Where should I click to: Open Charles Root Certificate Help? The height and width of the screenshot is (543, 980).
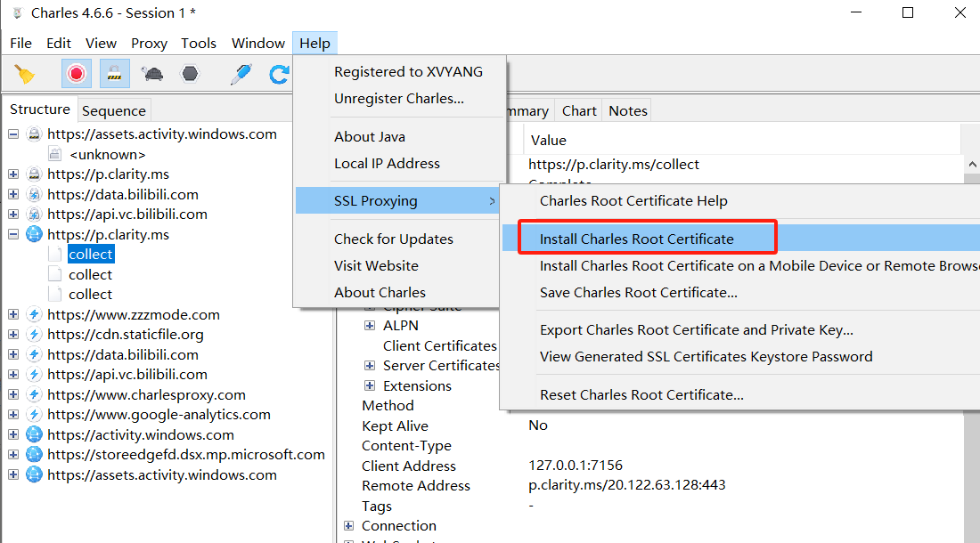pyautogui.click(x=633, y=201)
